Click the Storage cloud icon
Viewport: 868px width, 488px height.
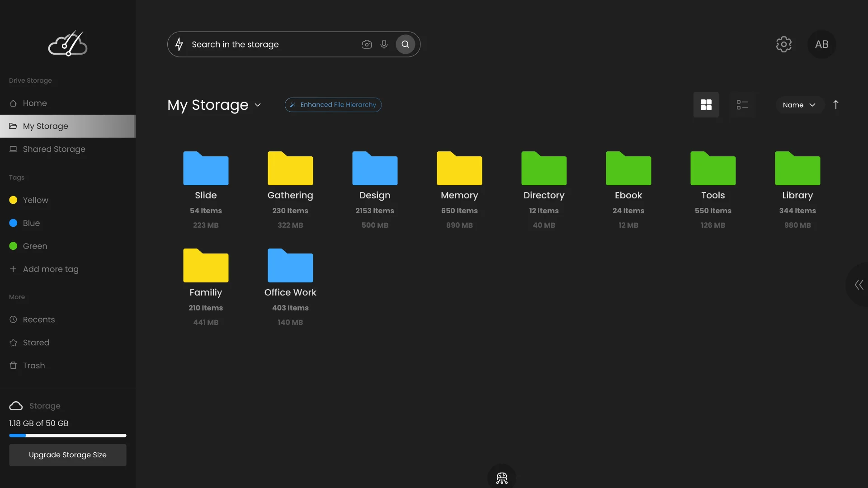(16, 406)
